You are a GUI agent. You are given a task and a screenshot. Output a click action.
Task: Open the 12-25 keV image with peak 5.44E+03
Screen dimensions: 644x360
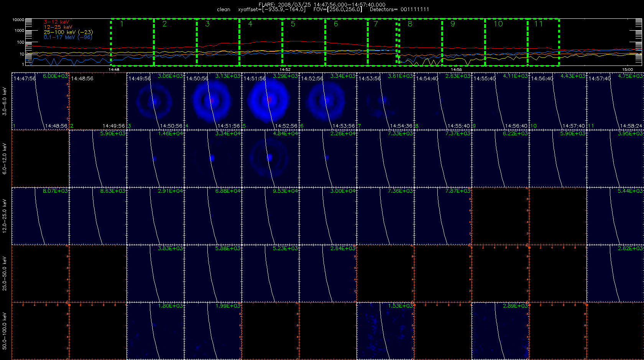tap(615, 216)
